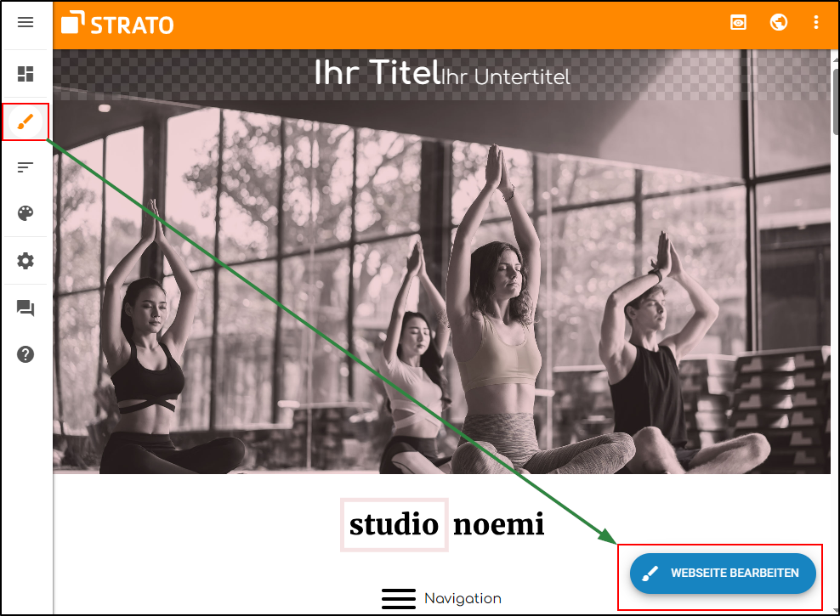Viewport: 840px width, 616px height.
Task: Open the three-dot overflow menu
Action: coord(816,22)
